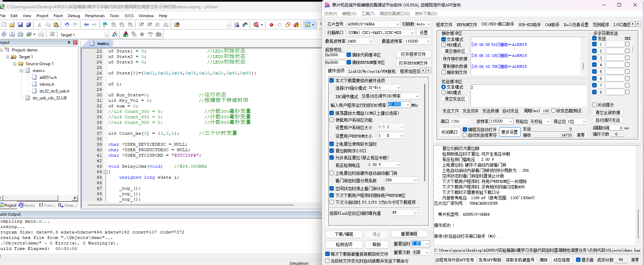Click the Paste clipboard icon
Screen dimensions: 644x265
click(56, 25)
